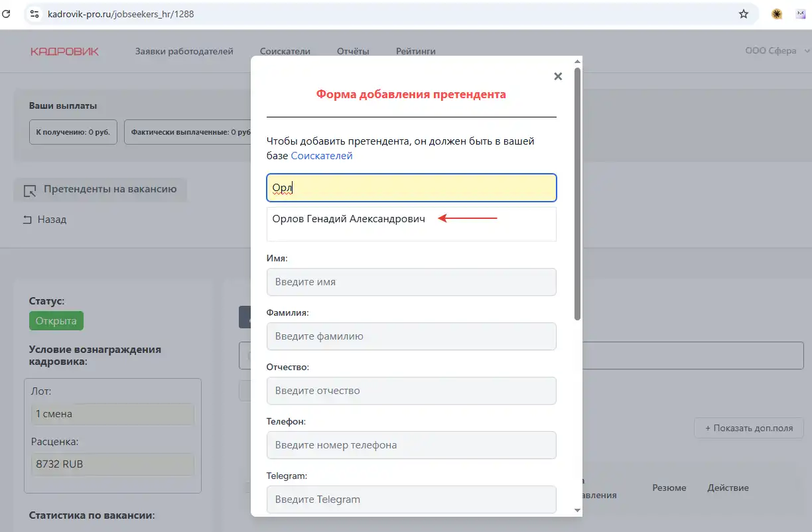Expand the ООО Сфера account menu
The width and height of the screenshot is (812, 532).
point(777,51)
